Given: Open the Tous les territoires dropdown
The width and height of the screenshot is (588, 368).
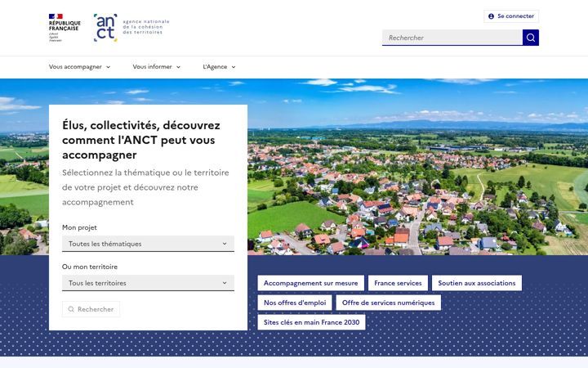Looking at the screenshot, I should click(148, 283).
